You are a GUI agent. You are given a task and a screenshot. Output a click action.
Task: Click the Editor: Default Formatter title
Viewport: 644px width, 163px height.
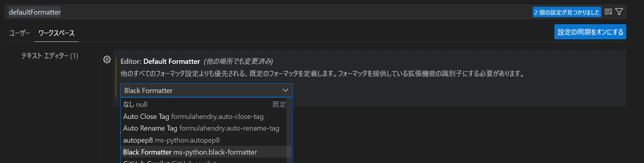click(160, 61)
